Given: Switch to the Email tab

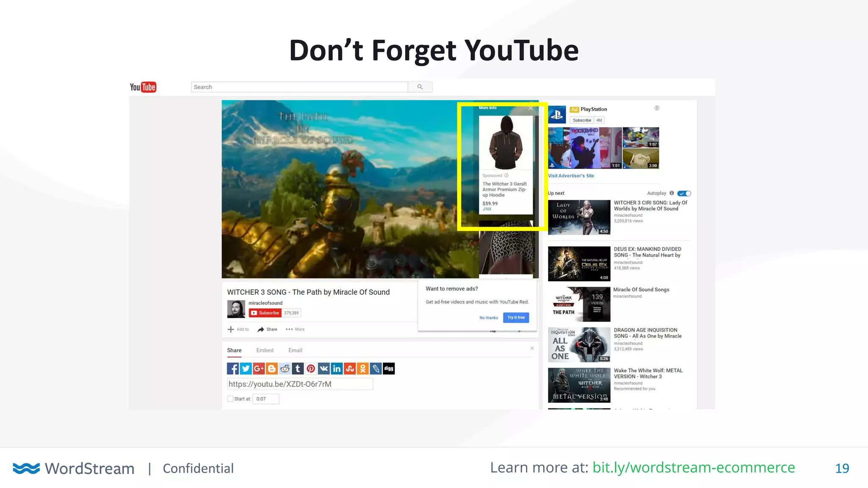Looking at the screenshot, I should click(295, 350).
